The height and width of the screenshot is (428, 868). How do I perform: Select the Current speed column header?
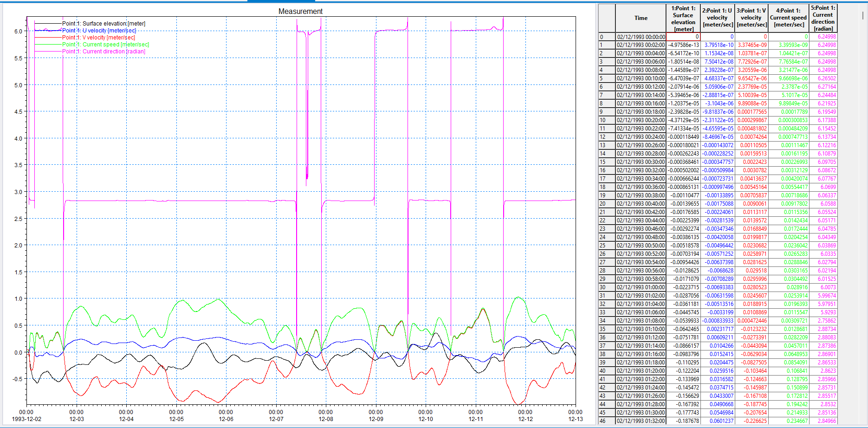[x=788, y=18]
